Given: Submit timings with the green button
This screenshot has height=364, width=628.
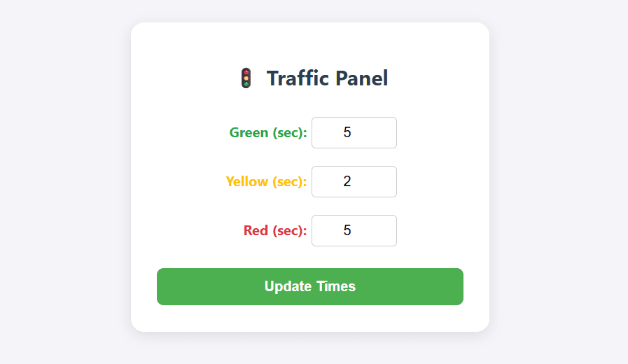Looking at the screenshot, I should point(309,287).
